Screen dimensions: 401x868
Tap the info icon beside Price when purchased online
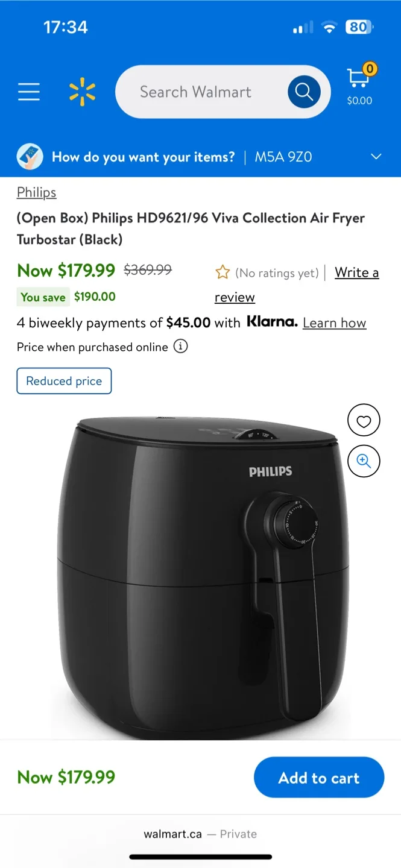point(180,347)
